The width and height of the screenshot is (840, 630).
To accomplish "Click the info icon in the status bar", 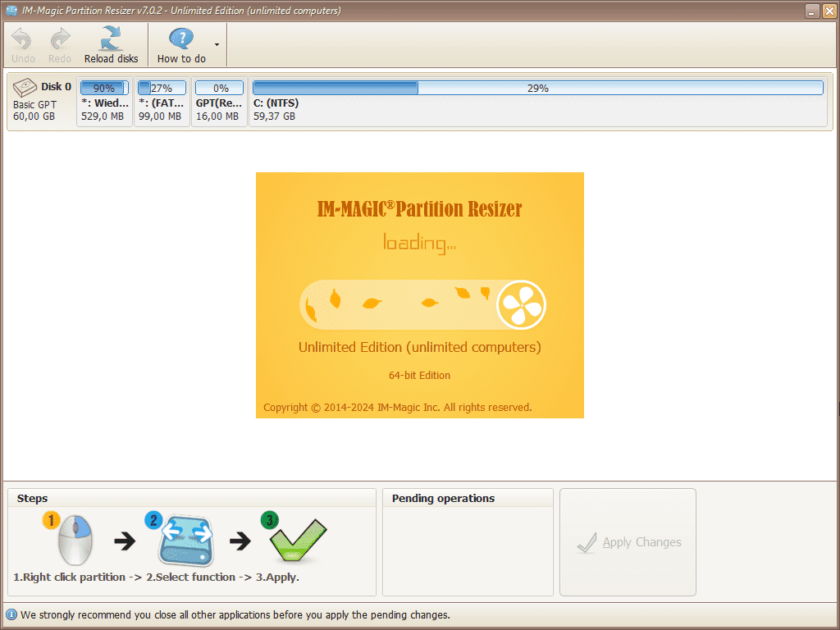I will [11, 614].
